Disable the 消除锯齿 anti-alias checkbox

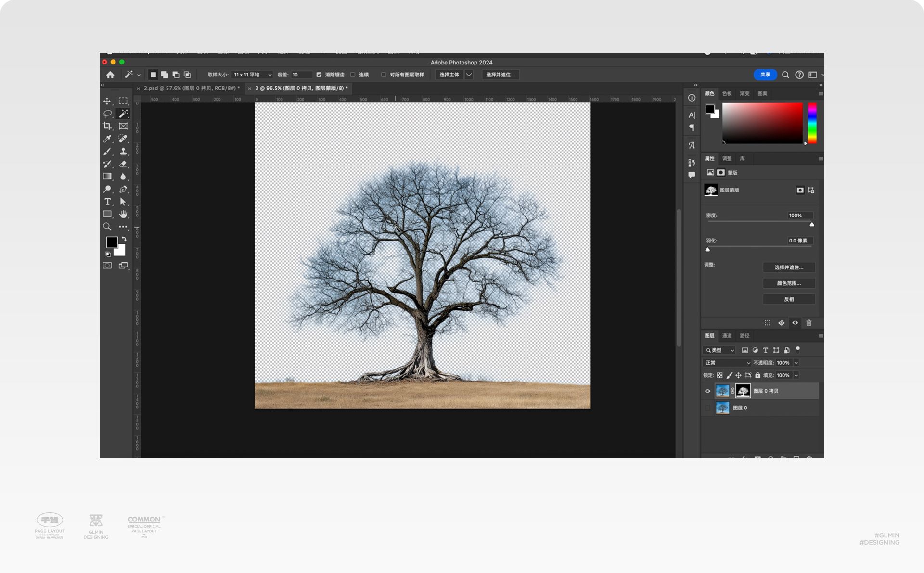click(x=319, y=75)
